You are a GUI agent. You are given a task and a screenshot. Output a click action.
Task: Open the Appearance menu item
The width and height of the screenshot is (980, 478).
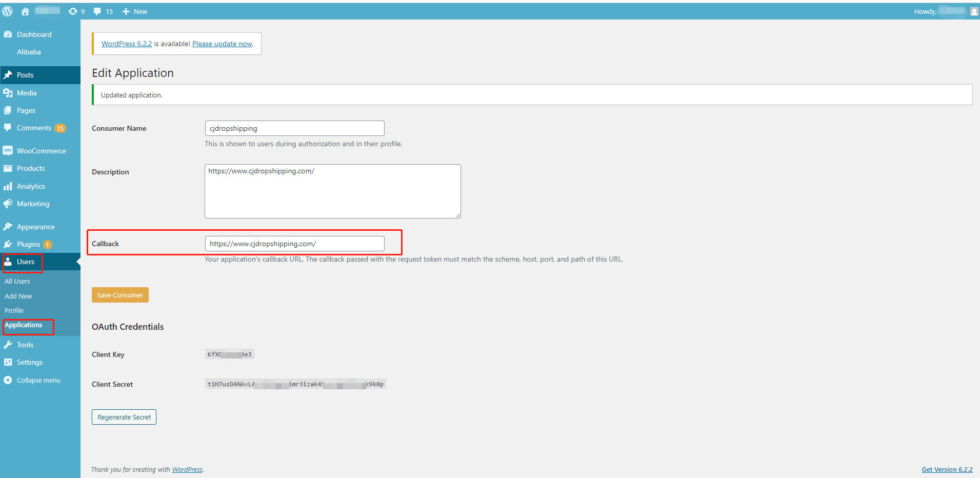35,227
